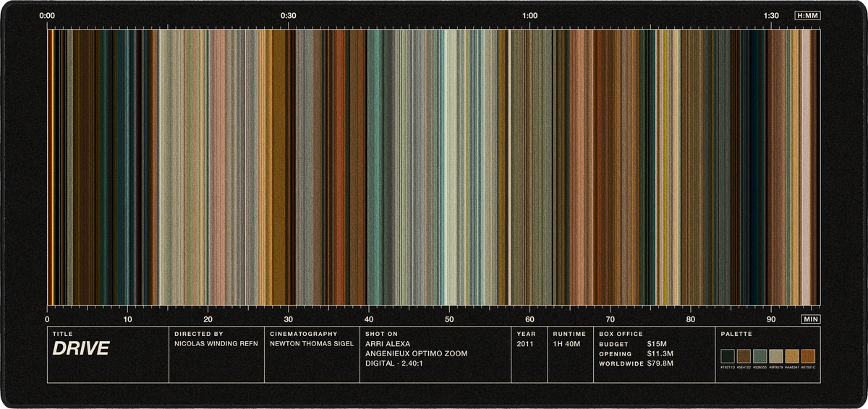Click the DRIVE movie title
The height and width of the screenshot is (409, 868).
(x=80, y=349)
